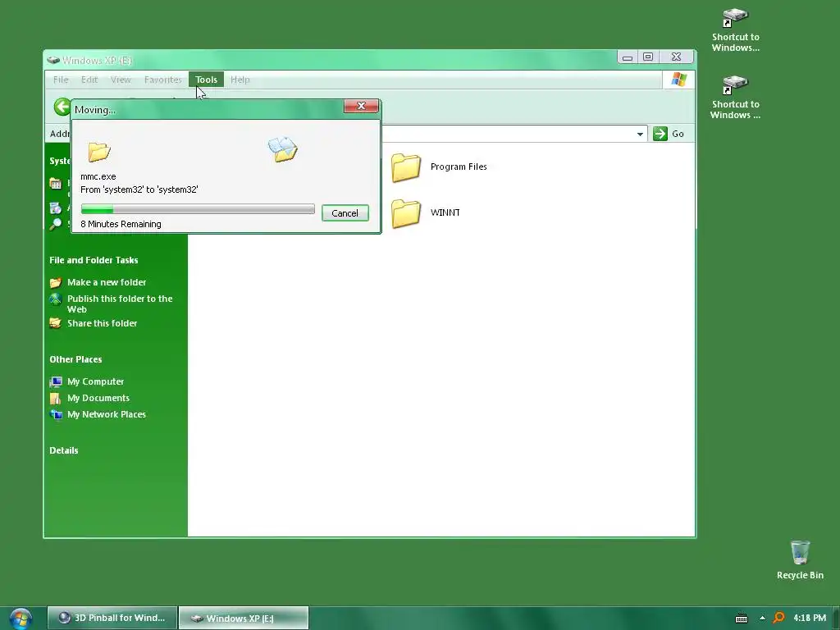Click the Windows flag logo in Explorer
This screenshot has height=630, width=840.
[678, 80]
